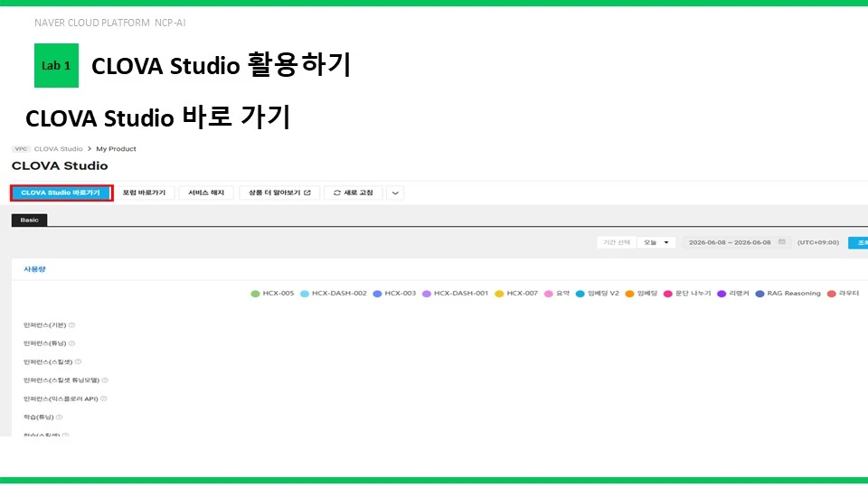Open 상품 더 알아보기 external link
The height and width of the screenshot is (488, 868).
(279, 192)
